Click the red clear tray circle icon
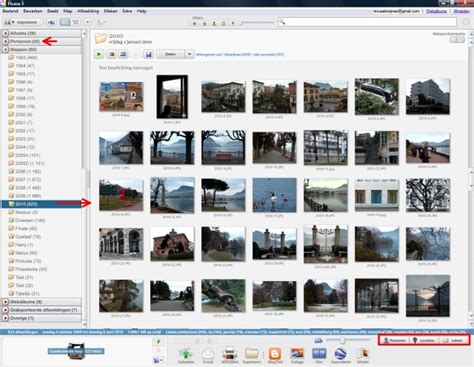Image resolution: width=474 pixels, height=367 pixels. click(158, 350)
